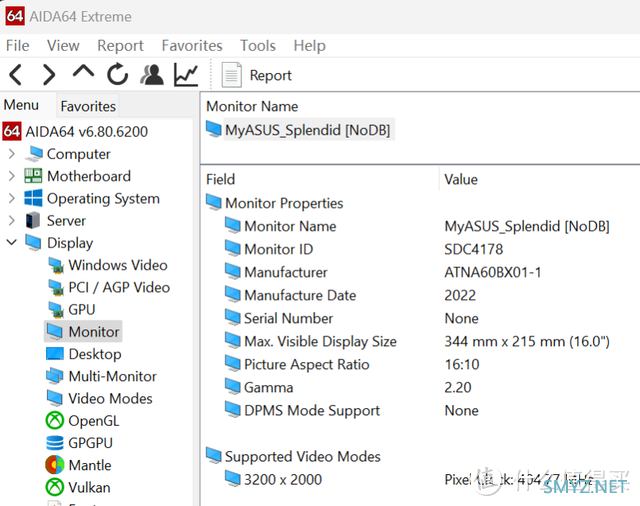640x506 pixels.
Task: Open the Favorites menu
Action: pos(192,46)
